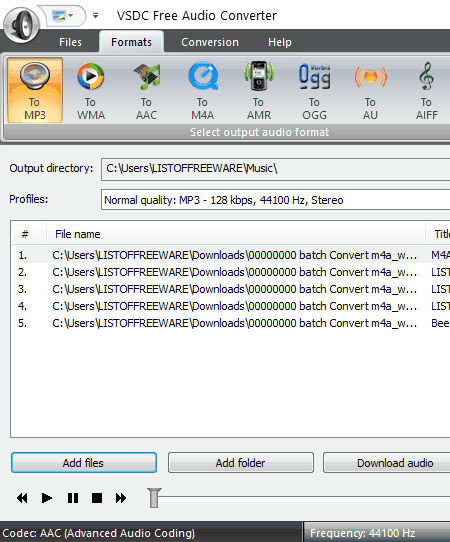Click the Output directory path field
The height and width of the screenshot is (542, 450).
click(275, 169)
